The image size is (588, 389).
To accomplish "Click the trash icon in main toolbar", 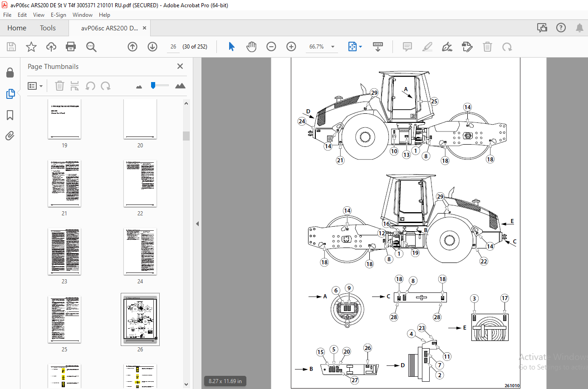I will click(x=487, y=47).
